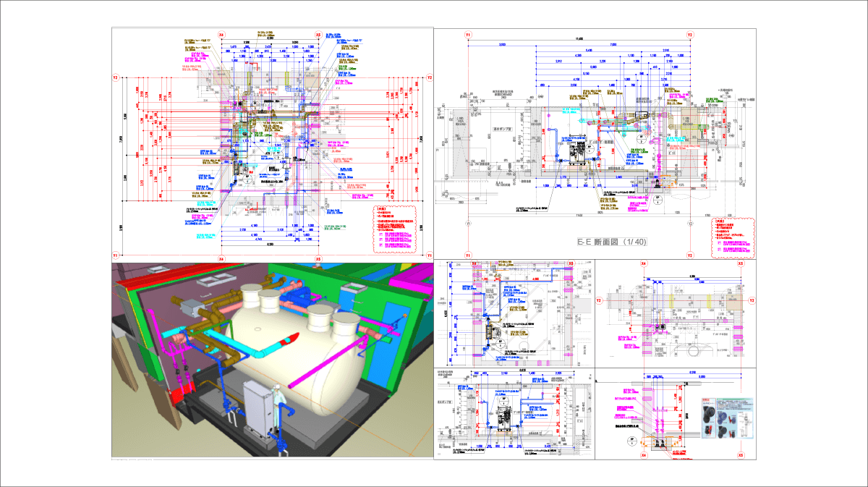Select the Y1 grid marker atop section drawing

click(x=469, y=35)
